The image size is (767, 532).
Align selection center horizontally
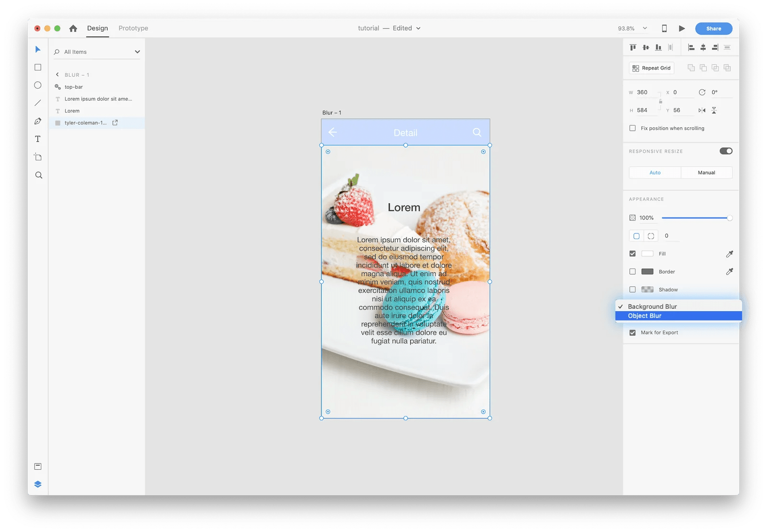tap(703, 47)
